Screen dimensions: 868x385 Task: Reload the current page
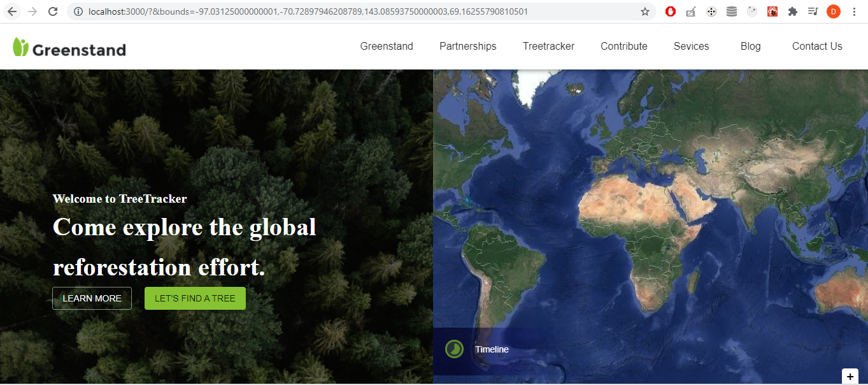coord(52,11)
